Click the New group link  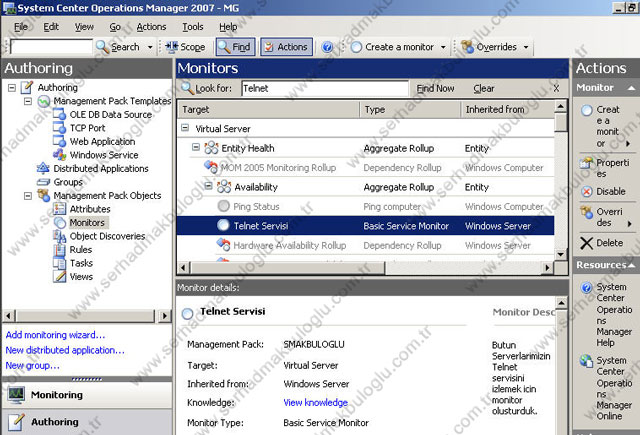pyautogui.click(x=32, y=365)
